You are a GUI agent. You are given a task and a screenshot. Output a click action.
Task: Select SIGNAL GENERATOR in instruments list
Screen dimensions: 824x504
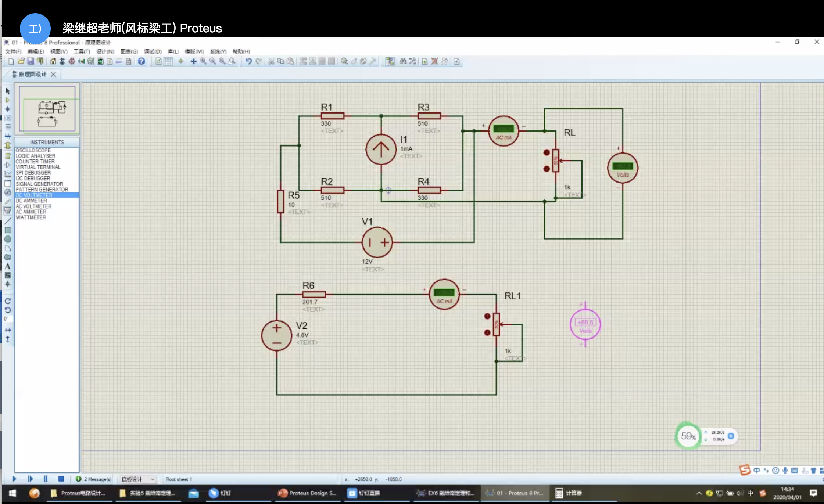coord(39,184)
